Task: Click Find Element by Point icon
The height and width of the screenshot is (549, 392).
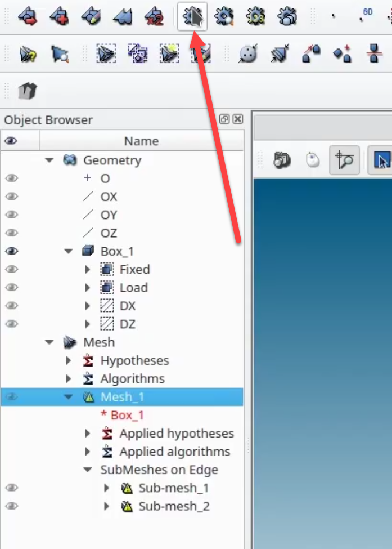Action: tap(60, 54)
